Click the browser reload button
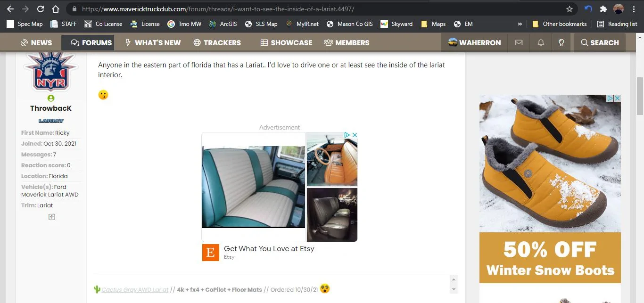 click(41, 9)
